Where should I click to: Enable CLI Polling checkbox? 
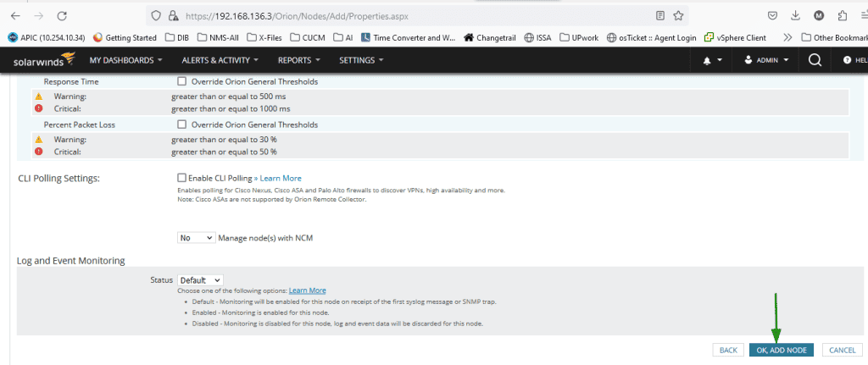pos(181,178)
